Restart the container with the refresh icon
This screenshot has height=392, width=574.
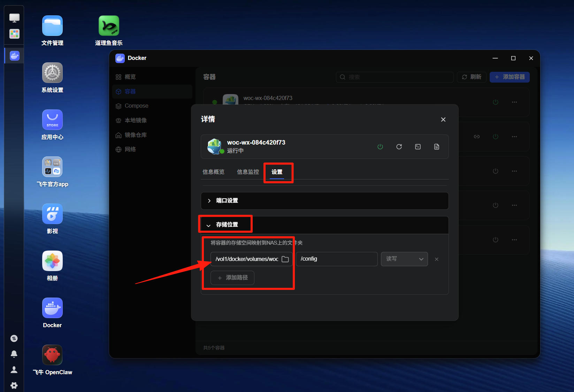click(399, 147)
